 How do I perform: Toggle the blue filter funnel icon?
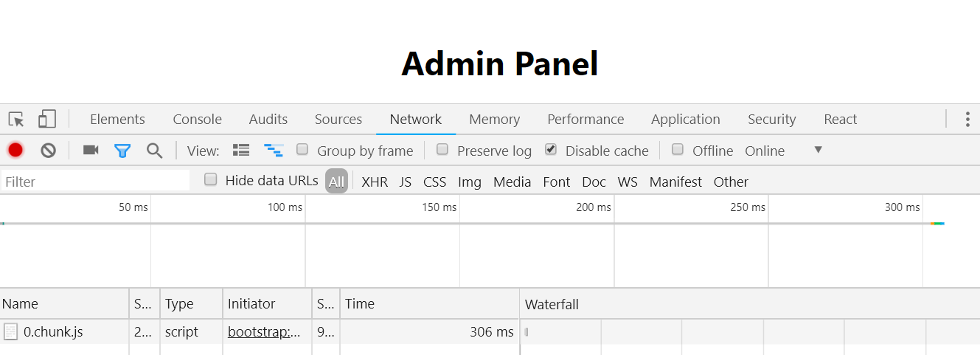122,151
